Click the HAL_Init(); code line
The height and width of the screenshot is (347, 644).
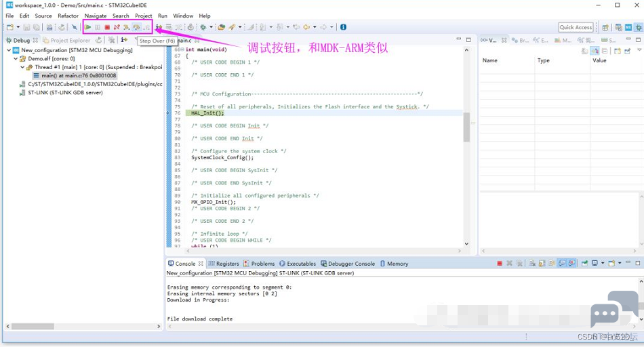[x=207, y=113]
